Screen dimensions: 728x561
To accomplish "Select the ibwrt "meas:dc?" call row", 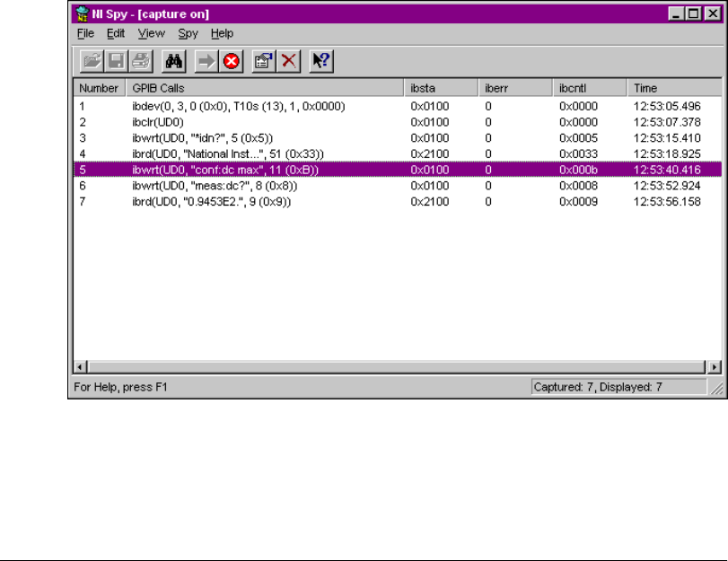I will [x=398, y=186].
